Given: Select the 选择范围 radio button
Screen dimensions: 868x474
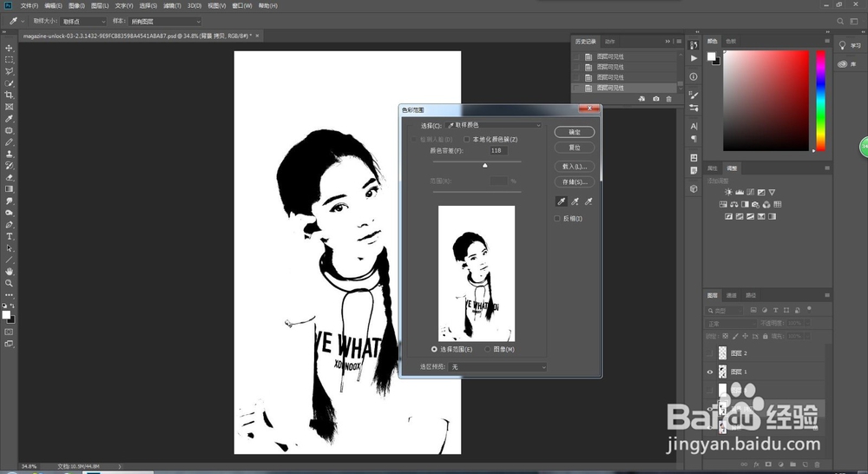Looking at the screenshot, I should (x=434, y=349).
